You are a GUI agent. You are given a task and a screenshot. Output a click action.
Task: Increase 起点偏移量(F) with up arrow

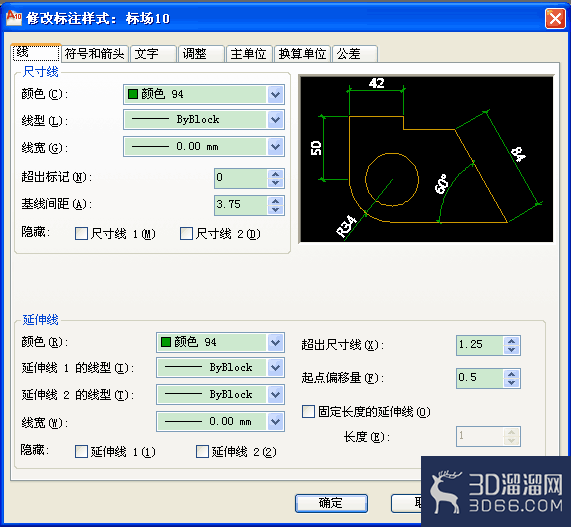[512, 374]
